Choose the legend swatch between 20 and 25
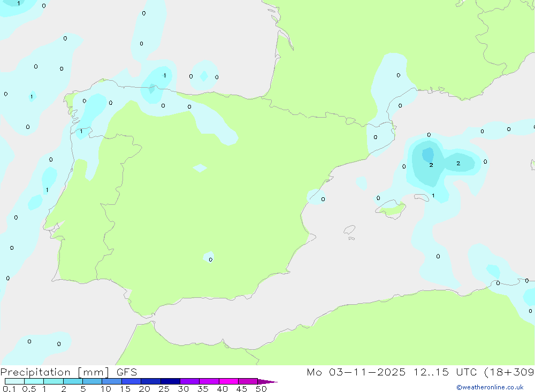 click(151, 381)
